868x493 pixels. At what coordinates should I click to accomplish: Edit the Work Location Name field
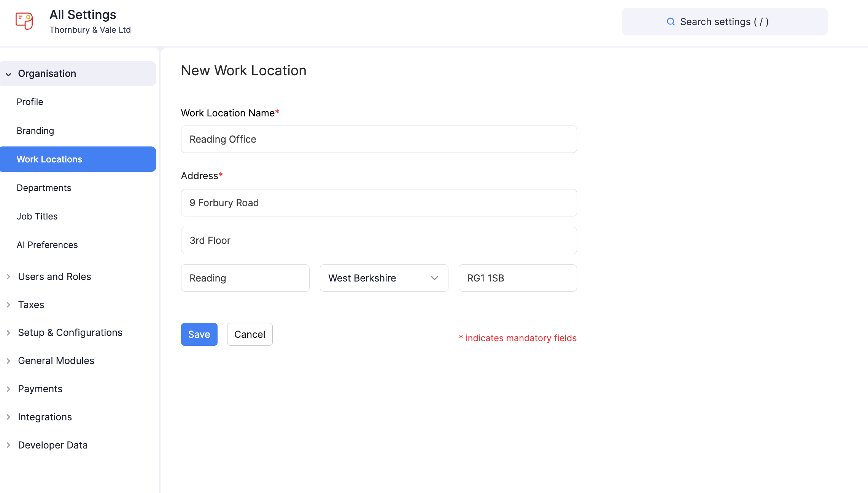click(379, 139)
